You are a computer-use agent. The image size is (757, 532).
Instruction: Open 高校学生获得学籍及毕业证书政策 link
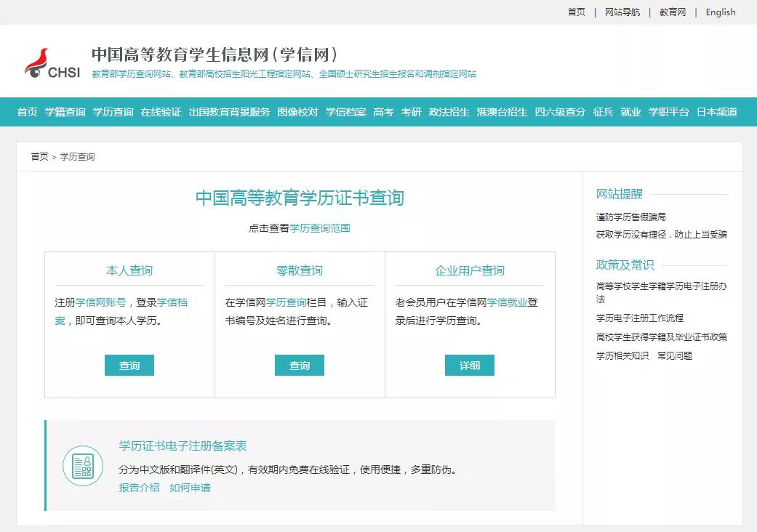(662, 336)
